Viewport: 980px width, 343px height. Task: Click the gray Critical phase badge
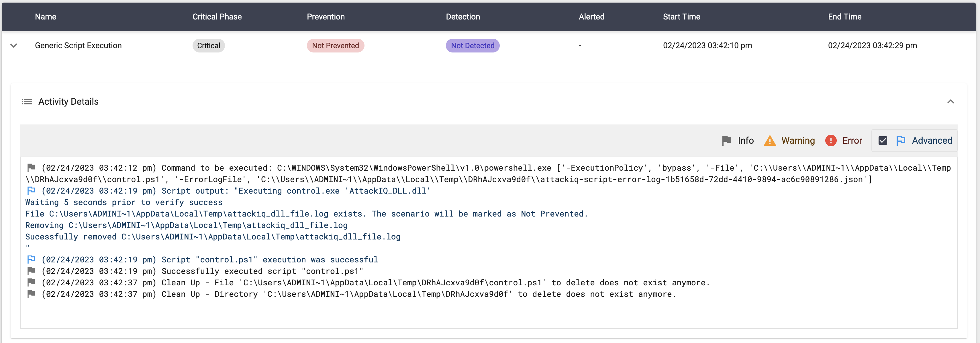(209, 46)
